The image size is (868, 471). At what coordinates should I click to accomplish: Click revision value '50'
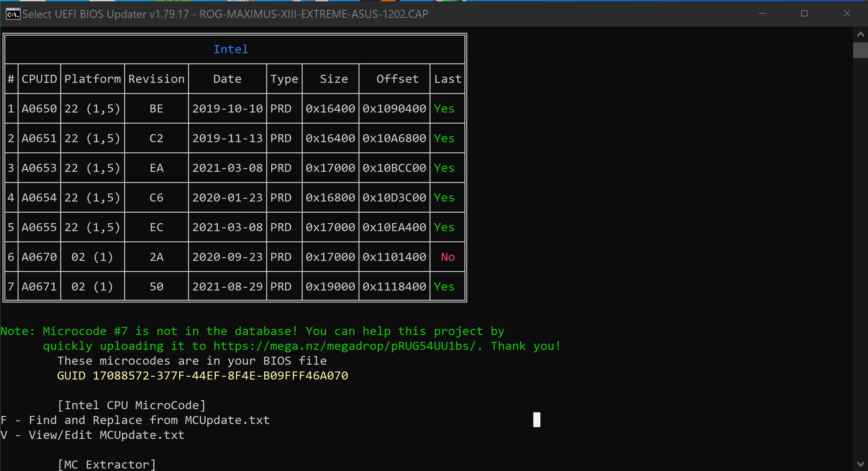tap(157, 286)
